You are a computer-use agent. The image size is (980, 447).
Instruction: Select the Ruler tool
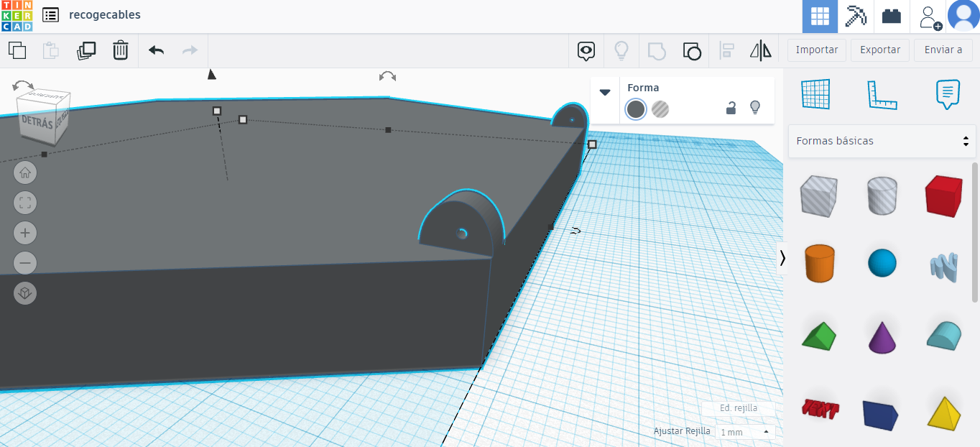click(882, 94)
